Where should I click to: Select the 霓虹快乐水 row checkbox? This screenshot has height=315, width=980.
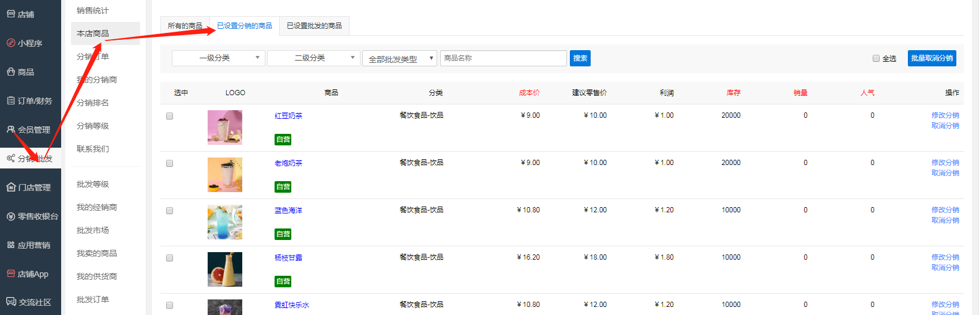(170, 305)
